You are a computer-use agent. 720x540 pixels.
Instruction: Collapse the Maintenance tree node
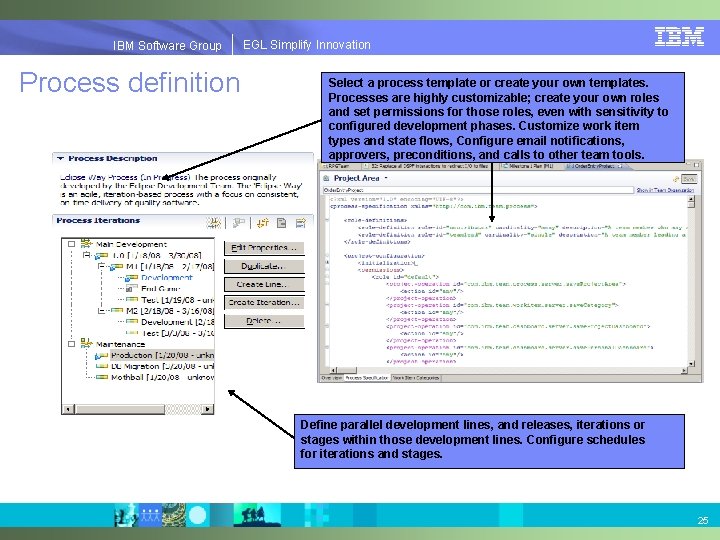72,344
